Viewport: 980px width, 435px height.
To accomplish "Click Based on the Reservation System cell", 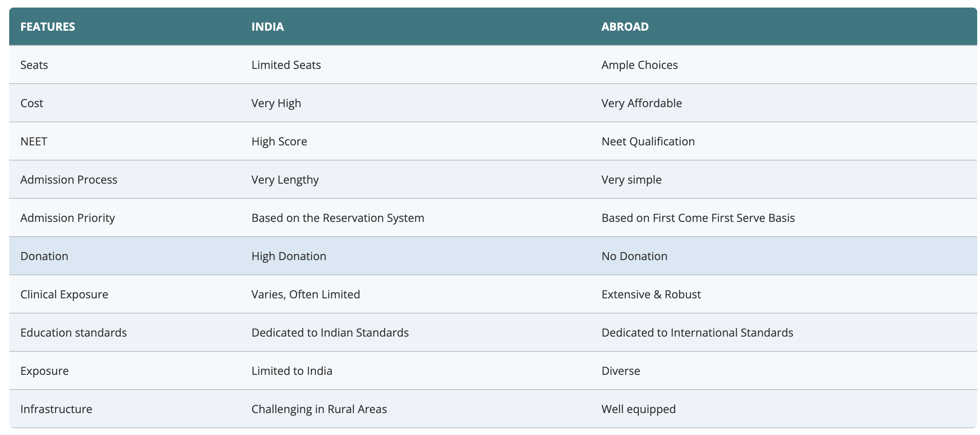I will [337, 218].
